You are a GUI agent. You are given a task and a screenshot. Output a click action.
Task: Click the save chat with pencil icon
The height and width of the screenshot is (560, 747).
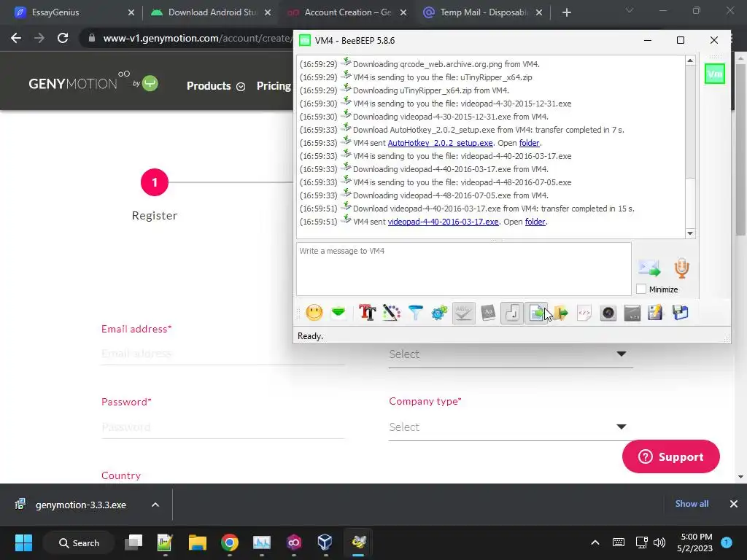656,313
